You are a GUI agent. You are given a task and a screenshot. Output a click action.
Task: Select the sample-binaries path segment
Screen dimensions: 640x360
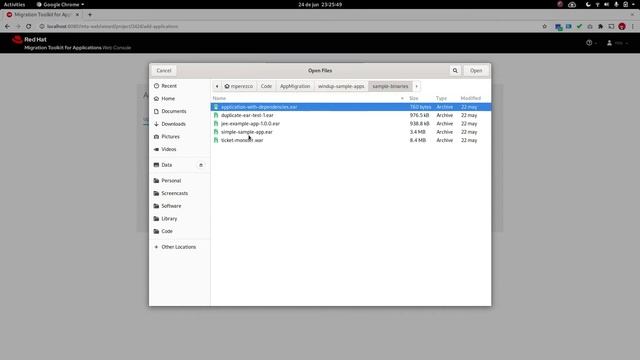pos(390,86)
